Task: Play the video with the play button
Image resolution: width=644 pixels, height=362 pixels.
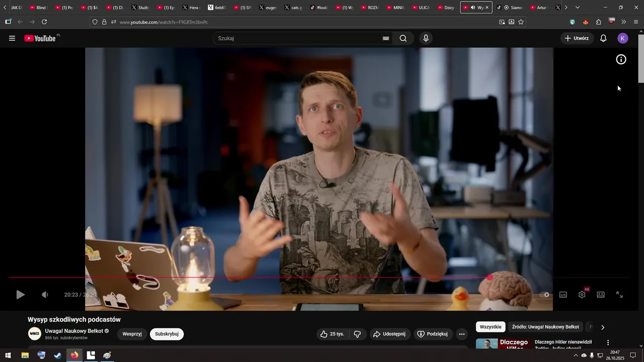Action: tap(20, 295)
